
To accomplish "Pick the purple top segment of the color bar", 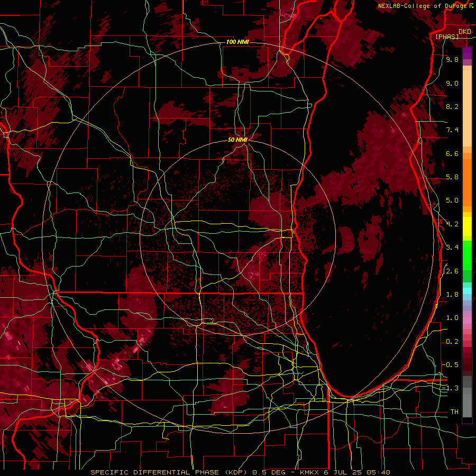I will coord(467,53).
